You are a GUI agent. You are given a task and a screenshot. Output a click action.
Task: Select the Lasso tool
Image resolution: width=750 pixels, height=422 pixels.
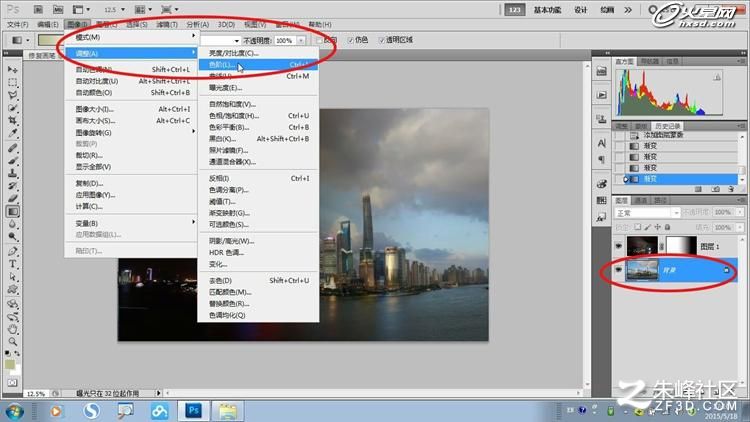tap(12, 95)
